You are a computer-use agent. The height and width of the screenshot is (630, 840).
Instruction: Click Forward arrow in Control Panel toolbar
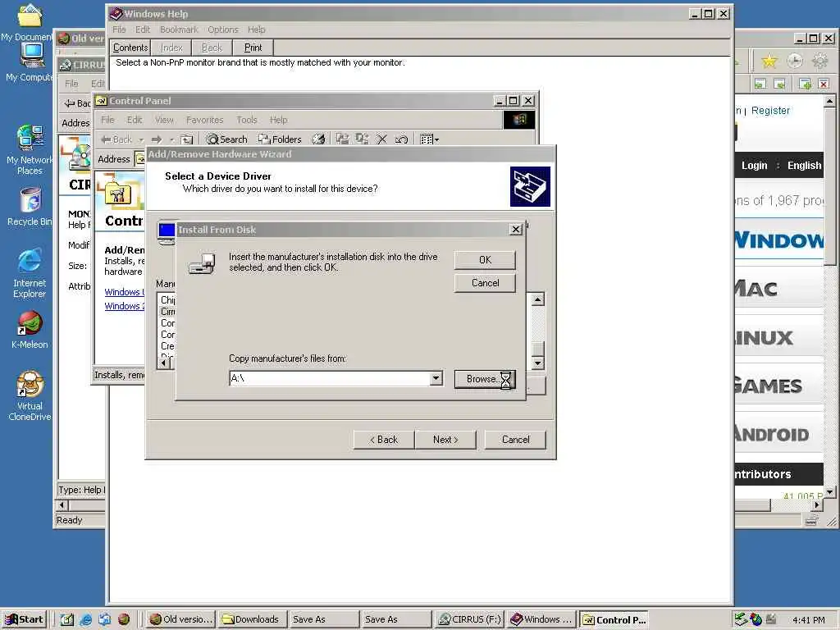point(157,139)
